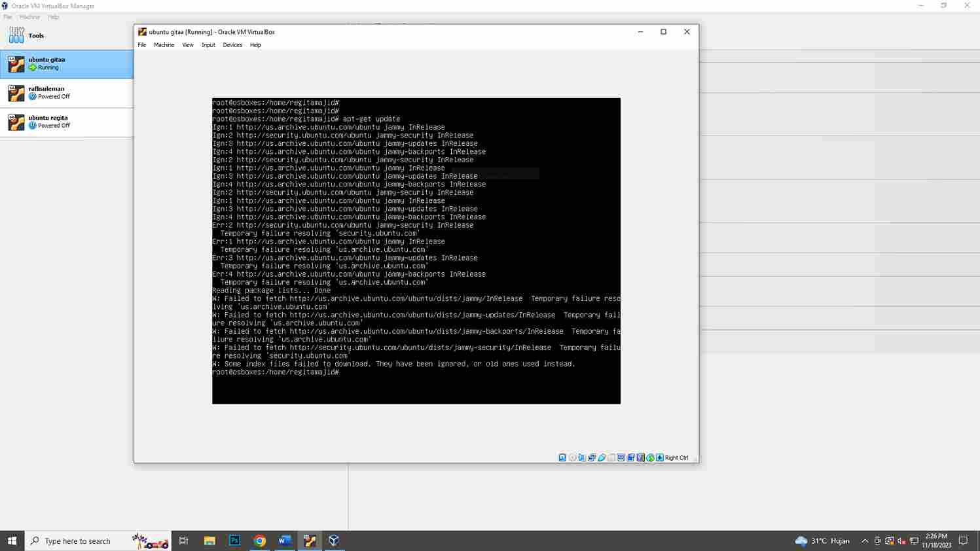
Task: Click the virtualization features V indicator
Action: 641,457
